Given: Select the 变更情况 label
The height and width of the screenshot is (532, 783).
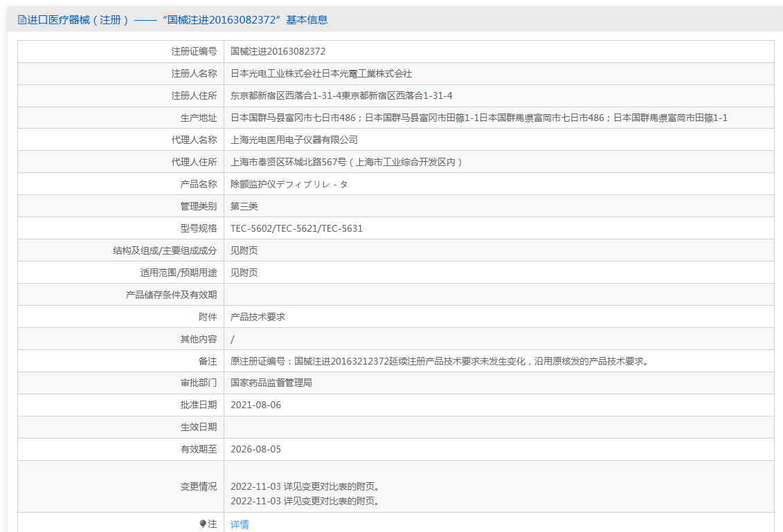Looking at the screenshot, I should (199, 486).
